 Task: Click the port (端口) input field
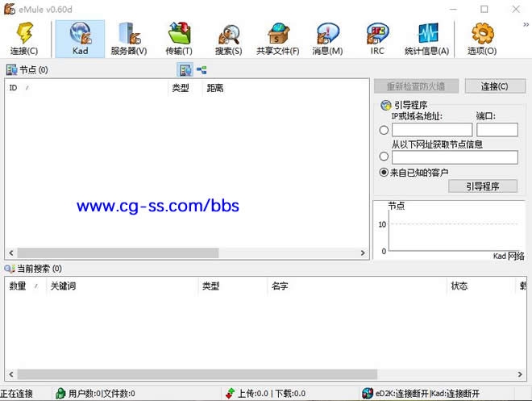497,130
